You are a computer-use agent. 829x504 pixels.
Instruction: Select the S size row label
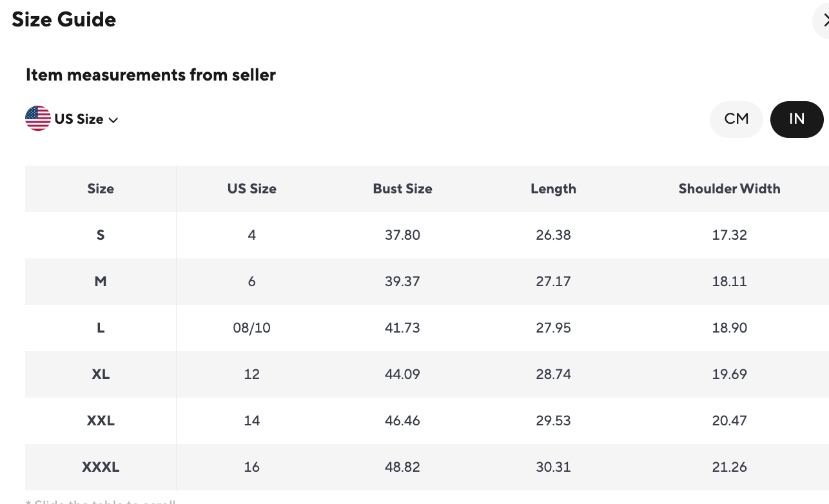click(101, 235)
